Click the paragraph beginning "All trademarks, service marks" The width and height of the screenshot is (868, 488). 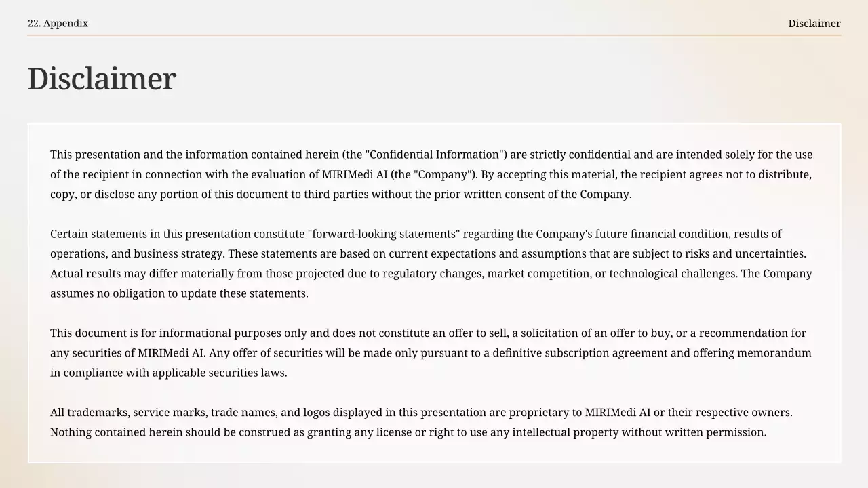tap(421, 422)
